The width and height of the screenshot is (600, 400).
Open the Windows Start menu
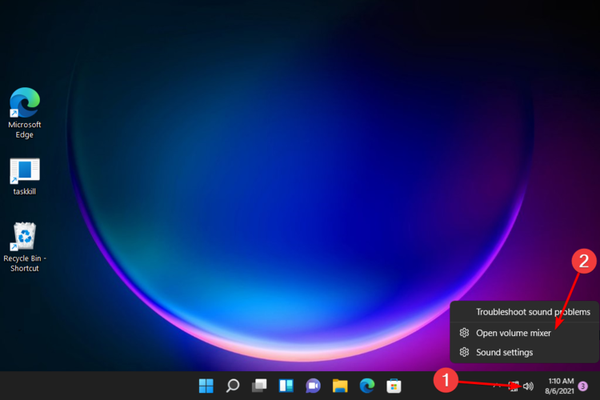click(x=206, y=385)
